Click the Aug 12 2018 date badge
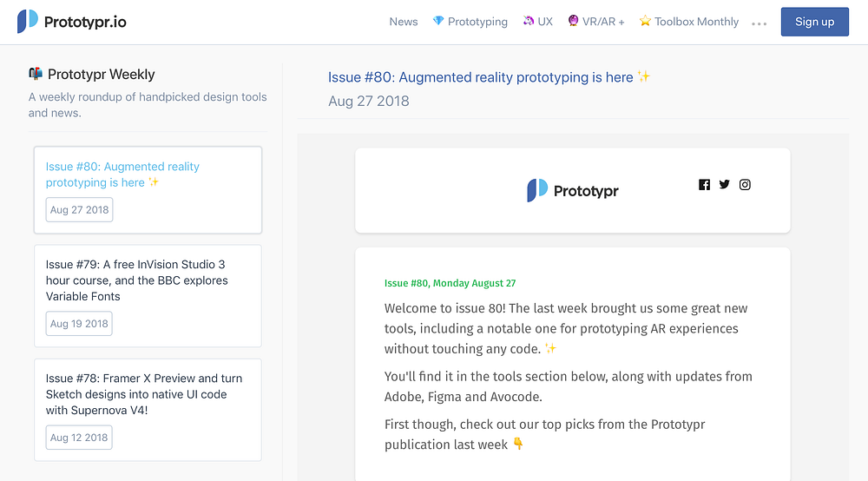This screenshot has height=481, width=868. [79, 438]
